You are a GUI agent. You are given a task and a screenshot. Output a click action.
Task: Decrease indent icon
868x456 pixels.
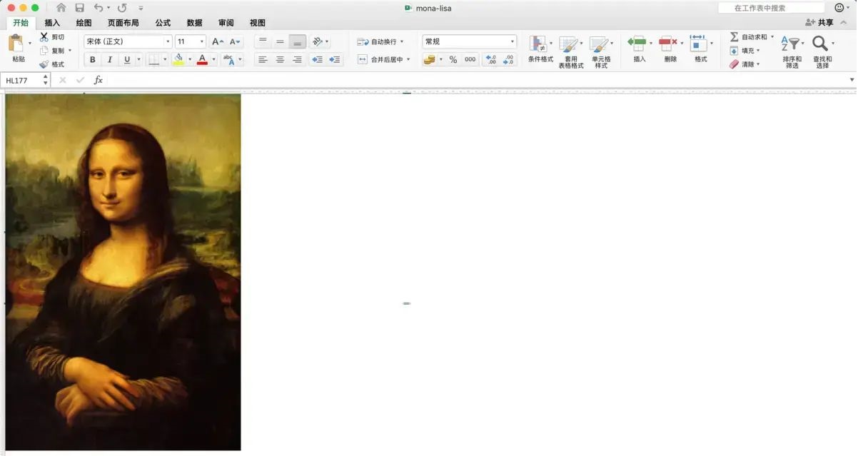(x=317, y=60)
